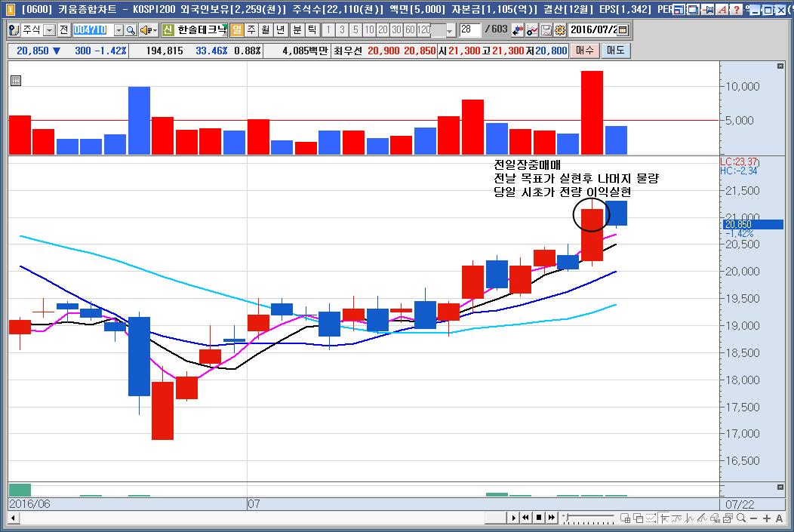Click the text A icon in bottom toolbar
794x532 pixels.
780,518
